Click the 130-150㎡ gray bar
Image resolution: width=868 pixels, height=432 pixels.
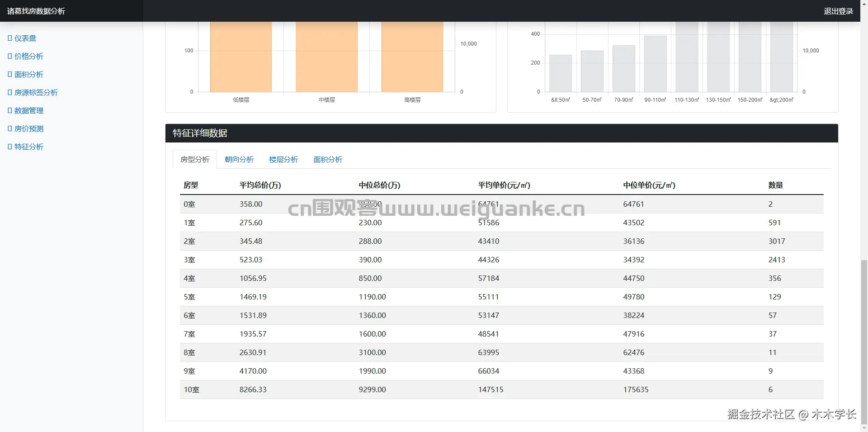coord(718,57)
